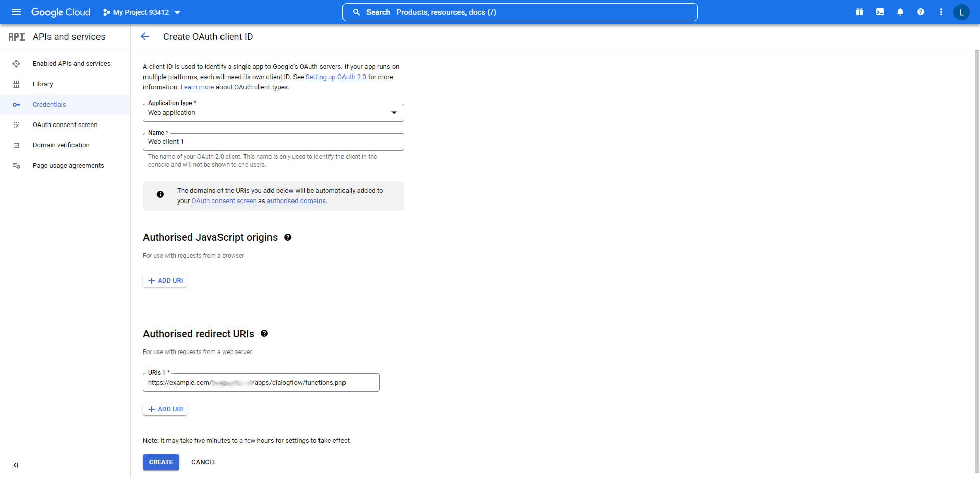
Task: Open the My Project 93412 project selector
Action: tap(141, 12)
